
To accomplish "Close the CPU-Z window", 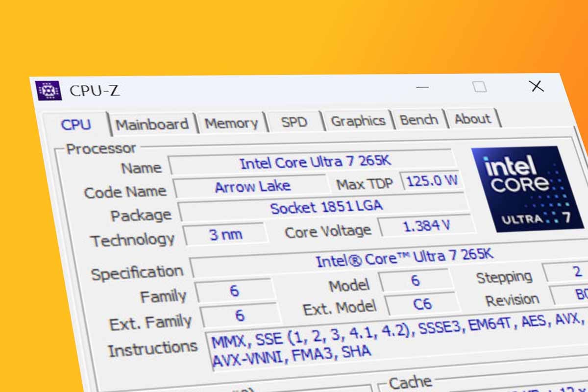I will click(x=537, y=86).
